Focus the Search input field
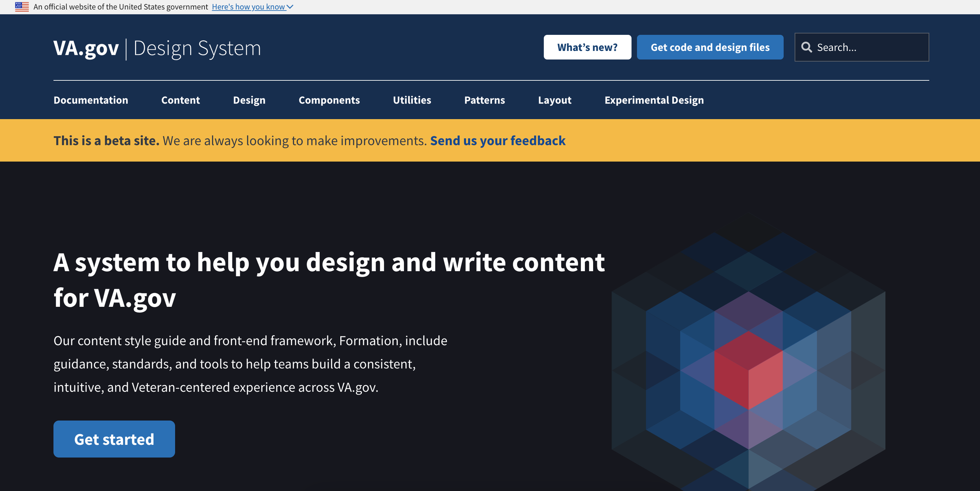980x491 pixels. [870, 47]
